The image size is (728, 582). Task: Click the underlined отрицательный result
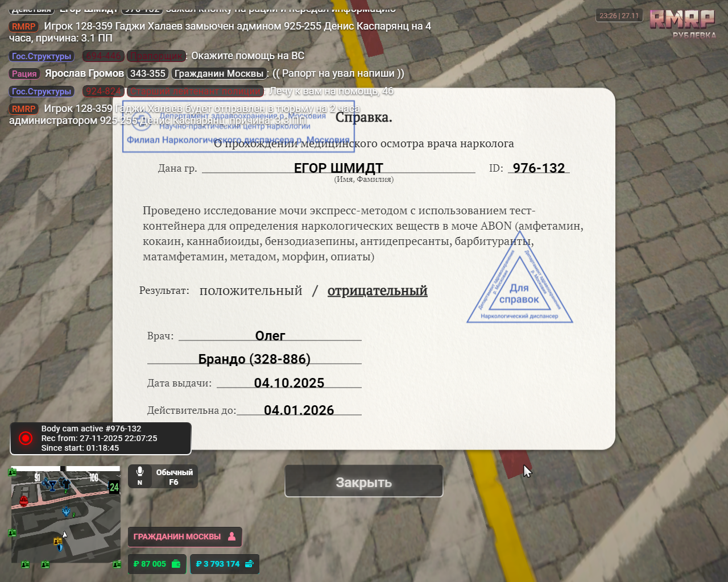(x=377, y=290)
